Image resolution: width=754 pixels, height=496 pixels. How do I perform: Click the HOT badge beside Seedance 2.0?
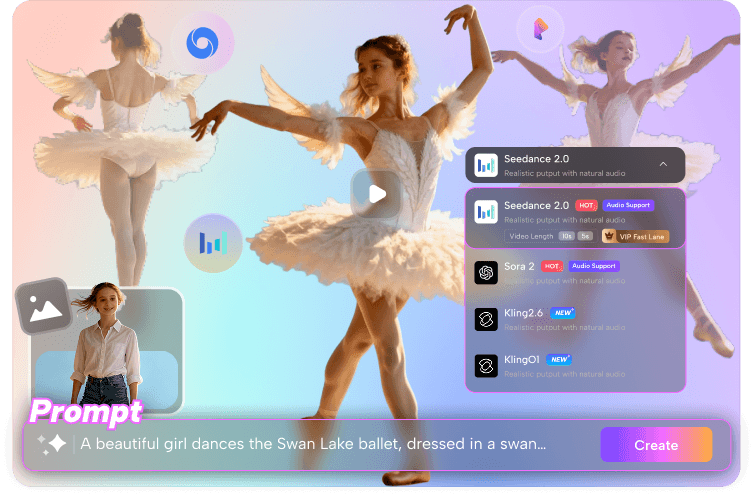pos(586,205)
